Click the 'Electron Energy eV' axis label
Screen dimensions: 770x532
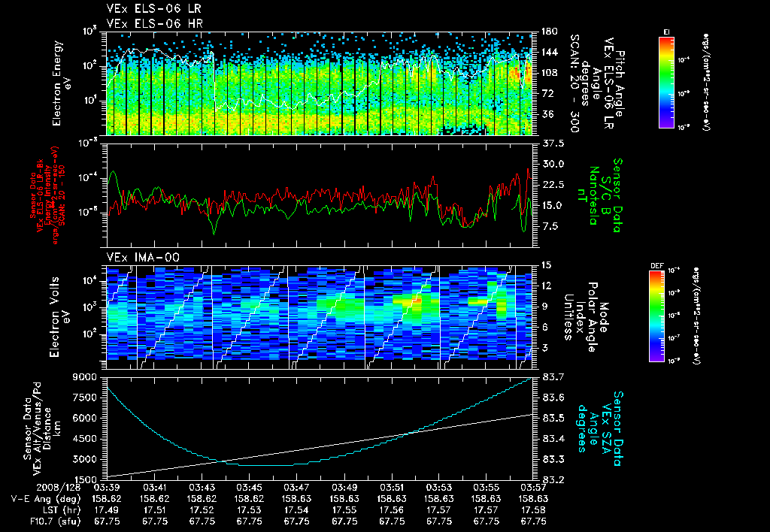click(62, 83)
